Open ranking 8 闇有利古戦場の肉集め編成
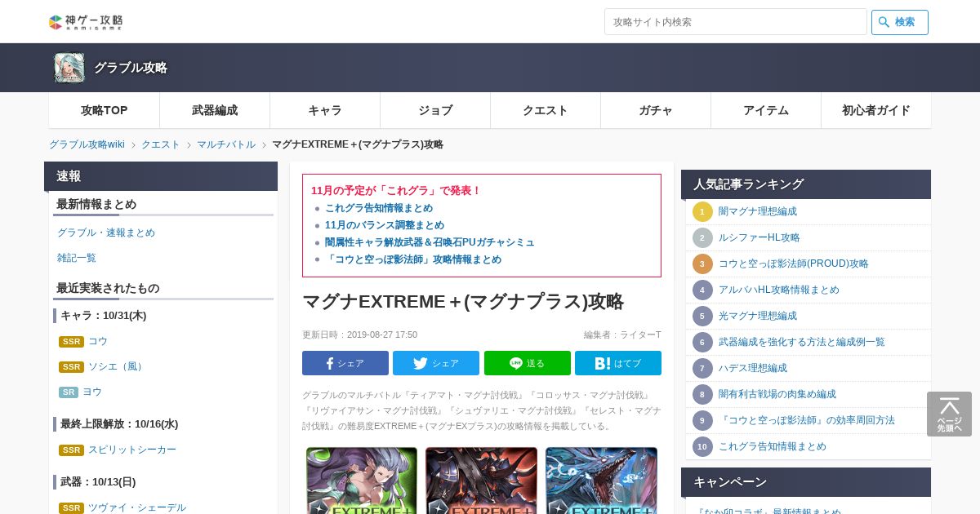The width and height of the screenshot is (980, 514). (x=777, y=394)
